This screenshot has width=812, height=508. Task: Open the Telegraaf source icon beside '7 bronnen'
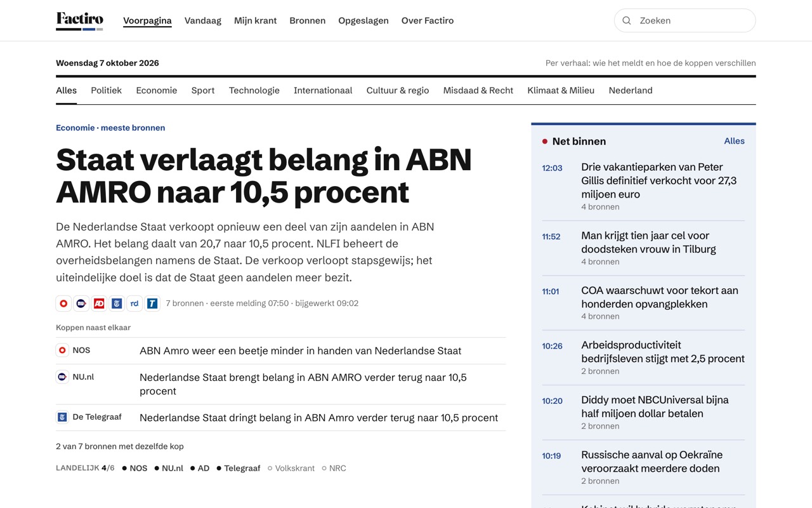pyautogui.click(x=117, y=304)
